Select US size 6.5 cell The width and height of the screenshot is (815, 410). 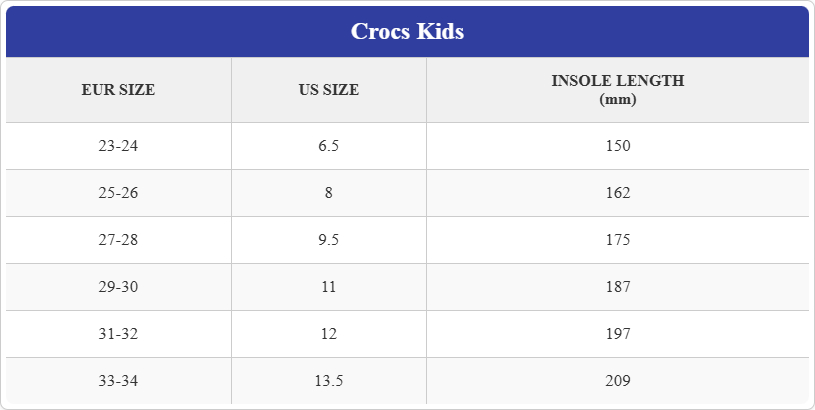pyautogui.click(x=328, y=146)
